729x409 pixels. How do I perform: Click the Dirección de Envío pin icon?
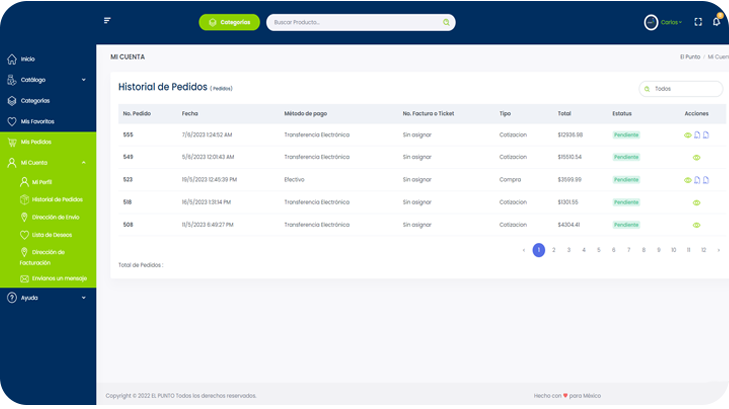pos(24,217)
